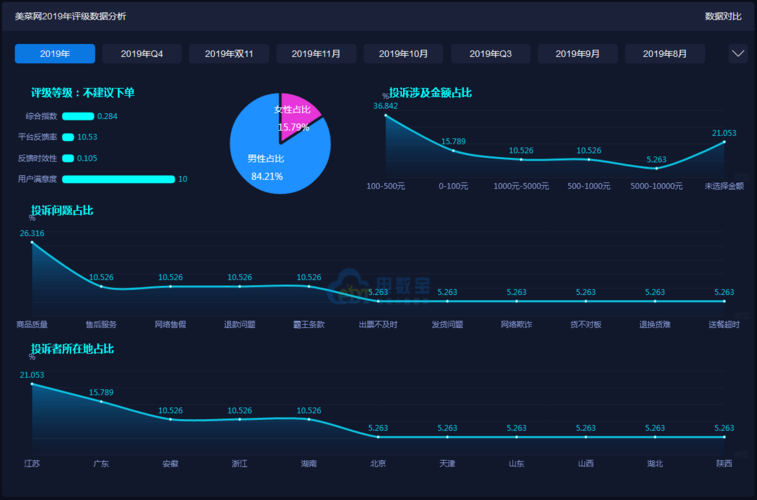This screenshot has height=500, width=757.
Task: Click the 网络售假 axis label
Action: [170, 325]
